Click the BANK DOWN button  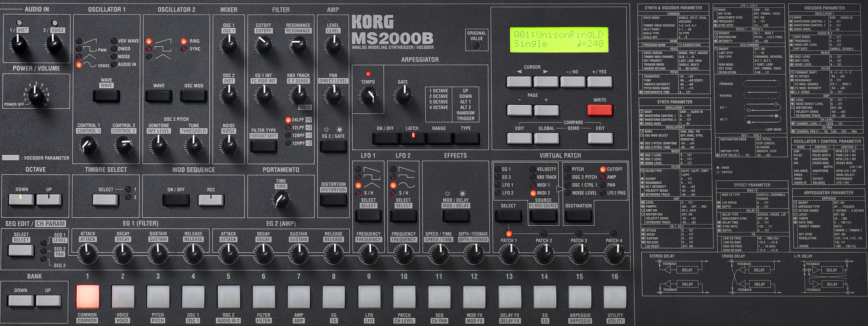pyautogui.click(x=21, y=301)
